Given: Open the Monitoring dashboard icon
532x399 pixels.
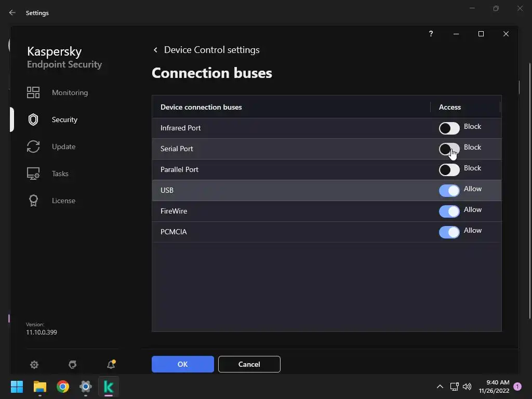Looking at the screenshot, I should point(33,92).
